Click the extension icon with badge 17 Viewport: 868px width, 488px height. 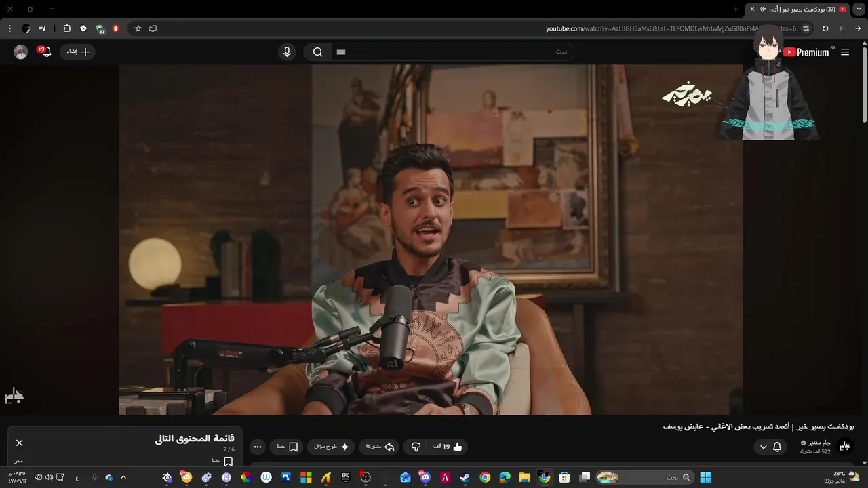100,28
